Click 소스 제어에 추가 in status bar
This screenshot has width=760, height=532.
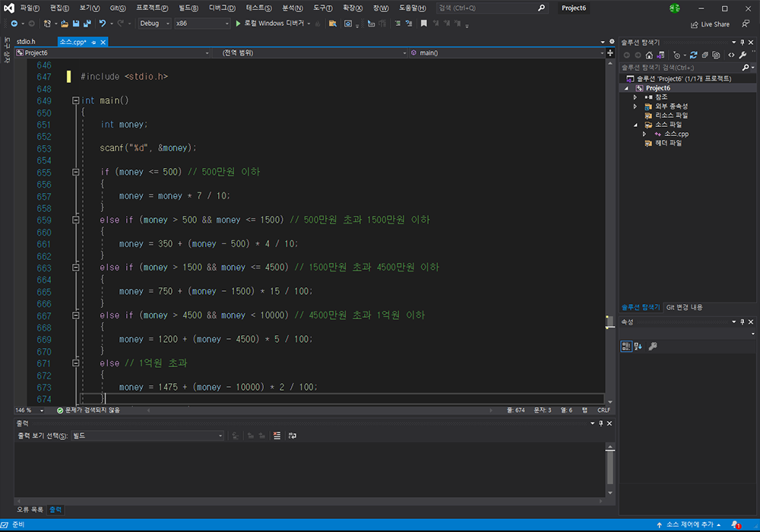[x=689, y=524]
